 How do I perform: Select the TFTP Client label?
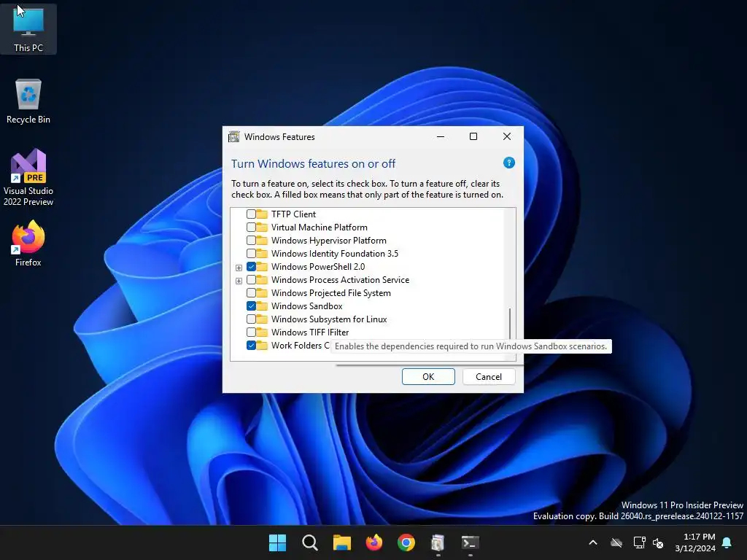pyautogui.click(x=293, y=214)
